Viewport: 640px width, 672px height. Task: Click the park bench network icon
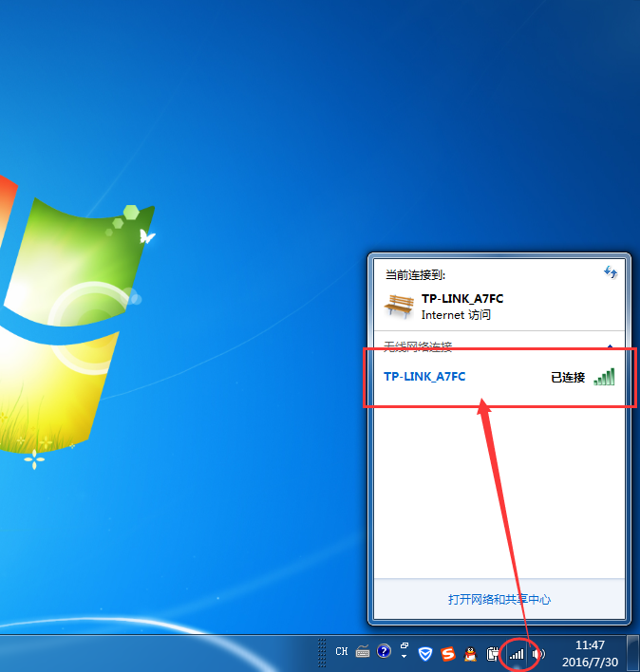(x=400, y=306)
